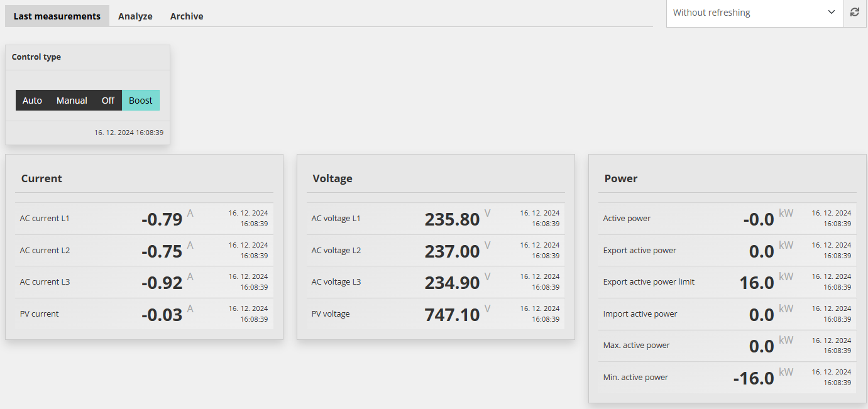Select the Last measurements tab
868x409 pixels.
pyautogui.click(x=57, y=16)
